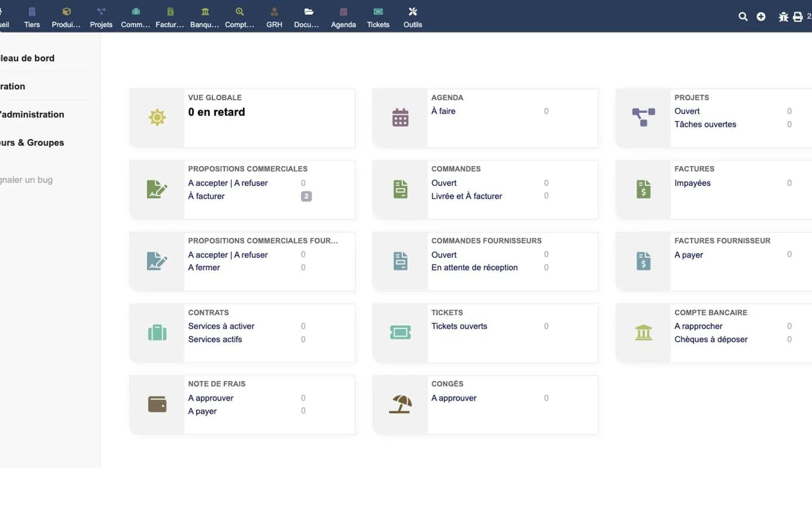Open 'Livrée et À facturer' orders link
The width and height of the screenshot is (812, 517).
(x=466, y=196)
